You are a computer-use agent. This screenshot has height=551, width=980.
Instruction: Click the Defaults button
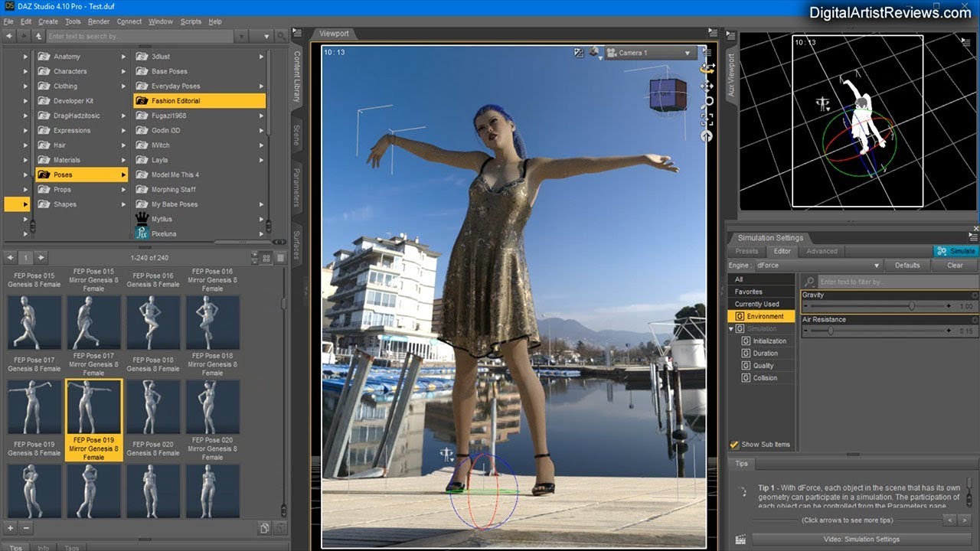907,266
